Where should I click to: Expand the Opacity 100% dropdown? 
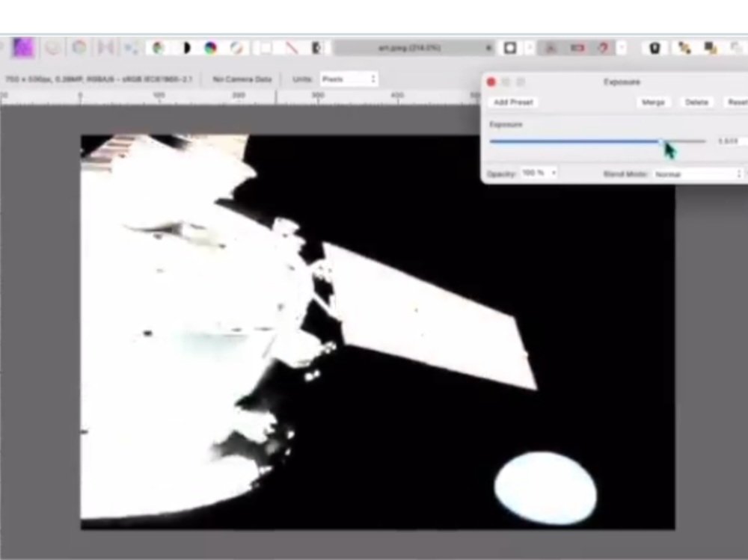pos(539,173)
